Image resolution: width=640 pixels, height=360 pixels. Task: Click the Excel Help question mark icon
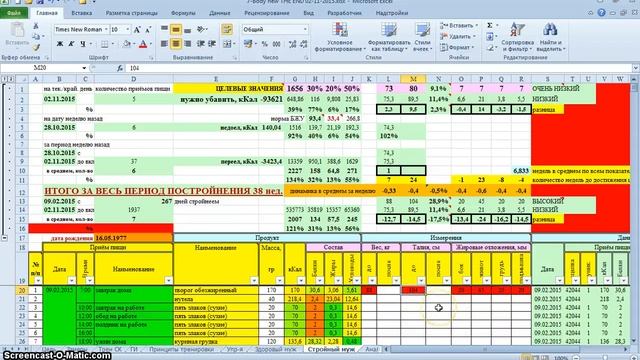point(601,13)
